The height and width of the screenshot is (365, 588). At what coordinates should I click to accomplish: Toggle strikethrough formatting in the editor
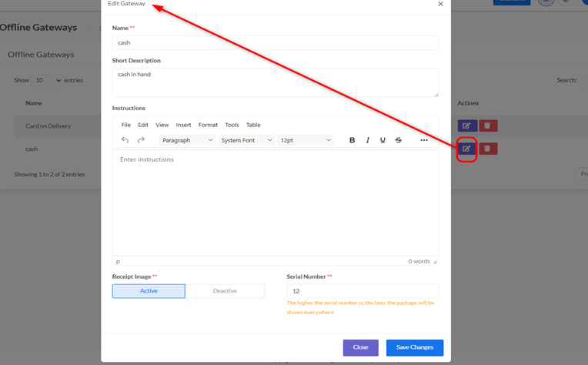(x=398, y=140)
